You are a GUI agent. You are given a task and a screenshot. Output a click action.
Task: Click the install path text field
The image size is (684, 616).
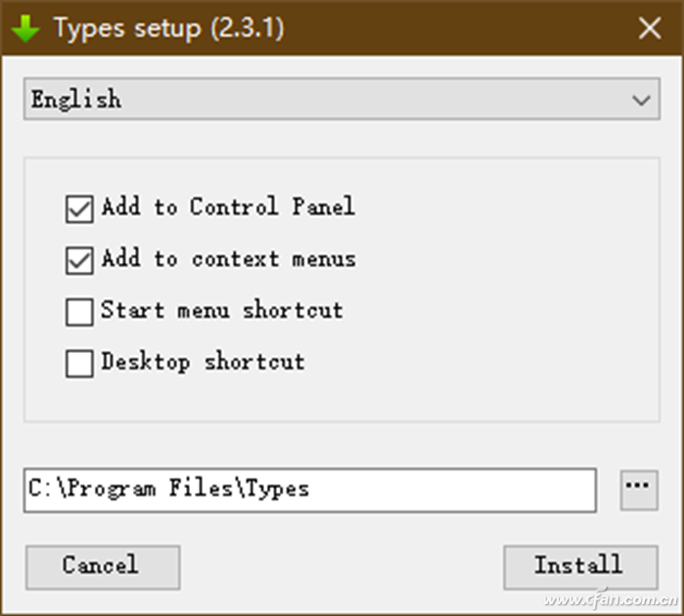[310, 490]
